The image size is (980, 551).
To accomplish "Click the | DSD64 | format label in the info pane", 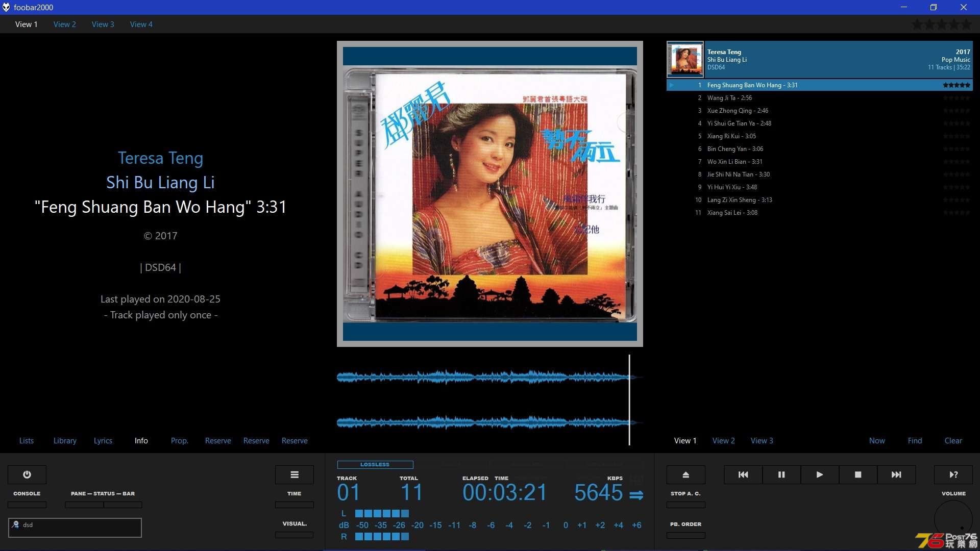I will click(161, 267).
